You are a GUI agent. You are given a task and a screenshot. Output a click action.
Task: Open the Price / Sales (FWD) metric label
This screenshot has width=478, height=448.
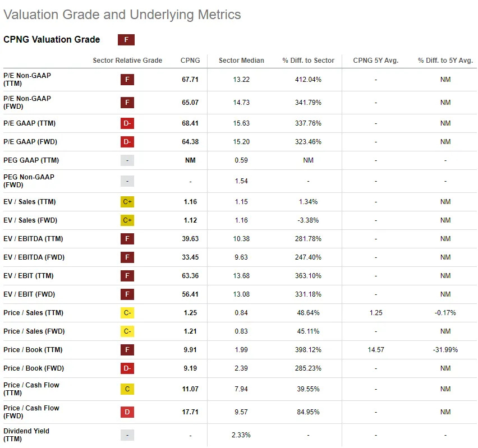(x=34, y=331)
